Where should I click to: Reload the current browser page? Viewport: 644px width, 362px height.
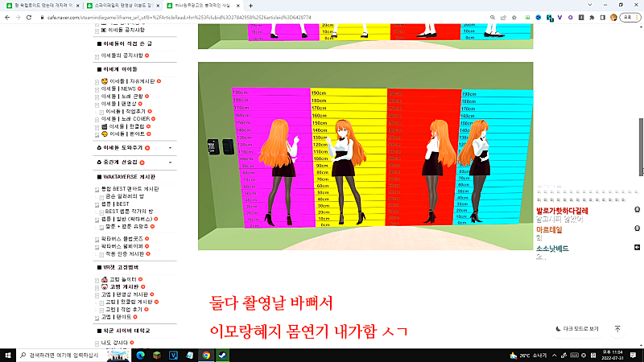click(29, 18)
